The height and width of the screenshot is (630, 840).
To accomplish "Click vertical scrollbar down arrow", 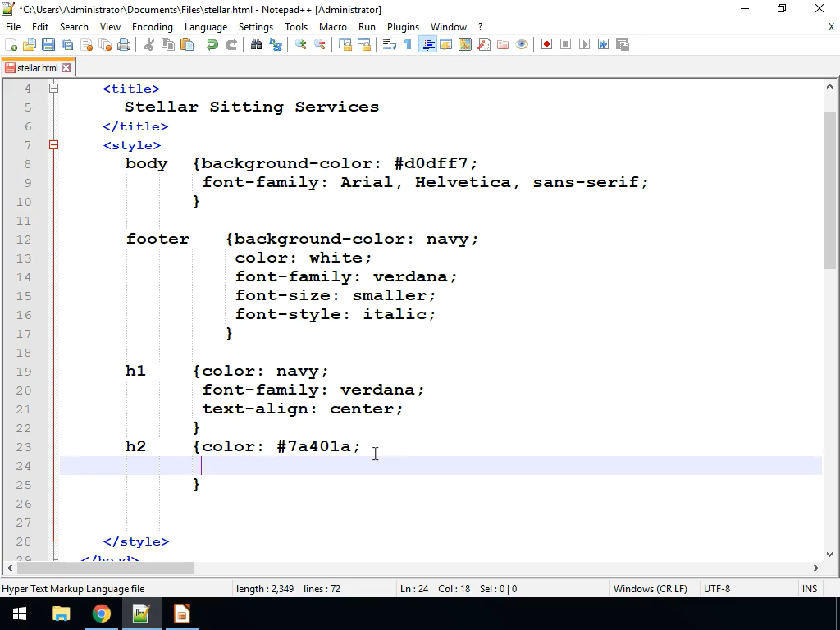I will [829, 555].
